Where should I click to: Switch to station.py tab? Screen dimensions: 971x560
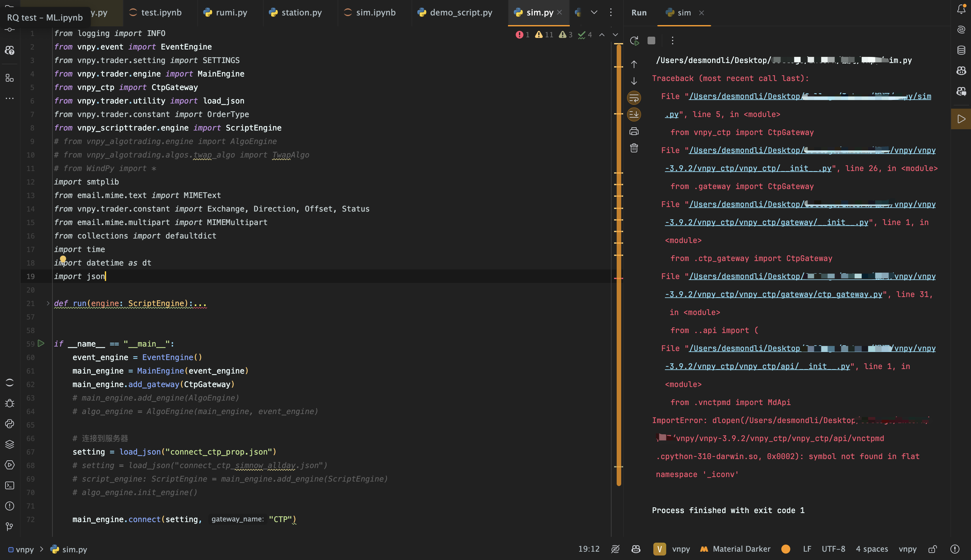[x=295, y=12]
